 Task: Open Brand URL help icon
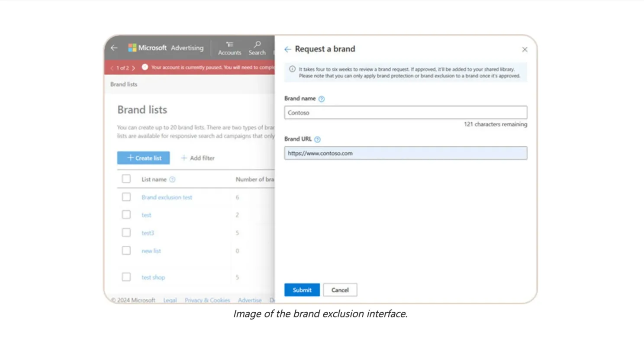(317, 139)
